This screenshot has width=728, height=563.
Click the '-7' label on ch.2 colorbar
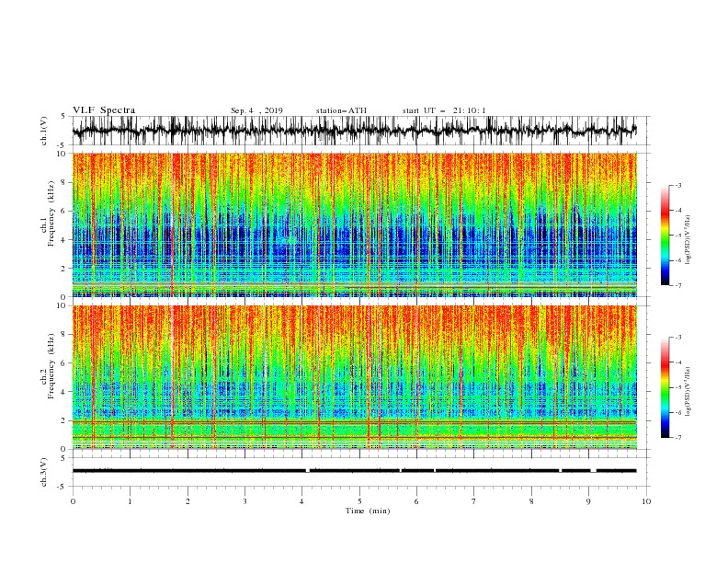click(677, 437)
